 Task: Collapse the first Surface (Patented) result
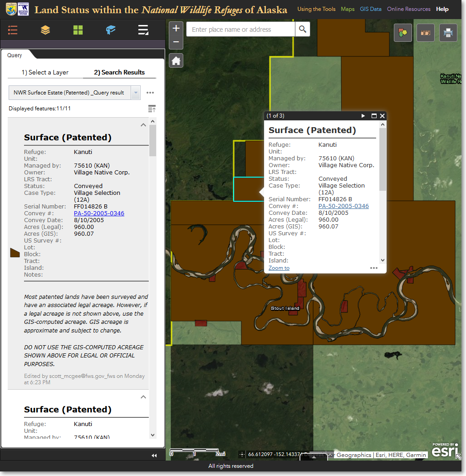pos(143,125)
